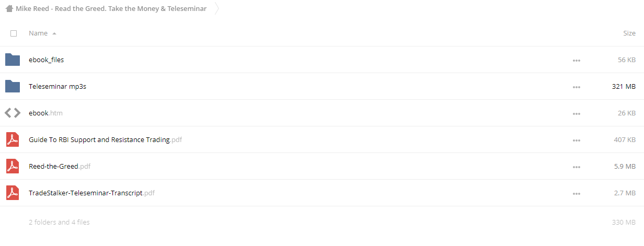Click PDF icon for Guide To RBI
This screenshot has height=246, width=644.
click(x=13, y=139)
